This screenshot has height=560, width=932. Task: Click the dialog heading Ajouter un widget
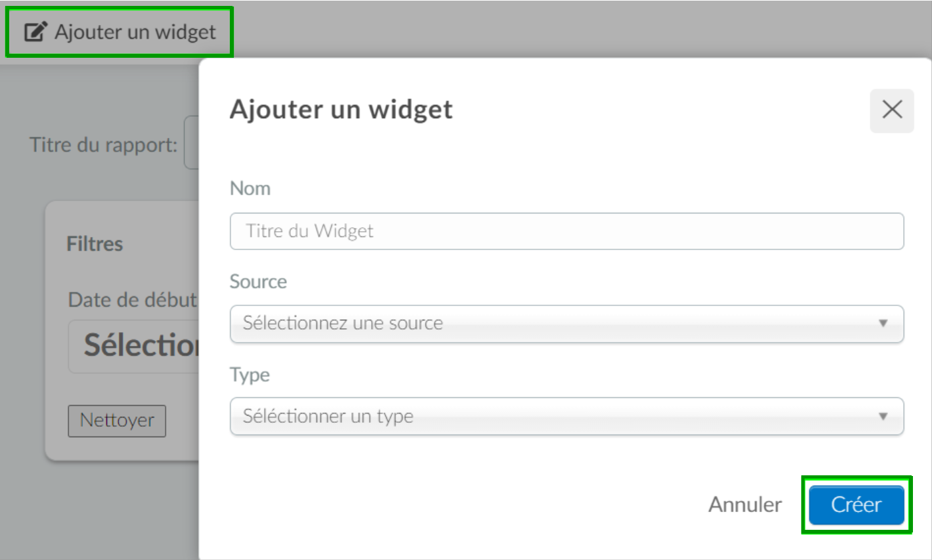pos(341,110)
